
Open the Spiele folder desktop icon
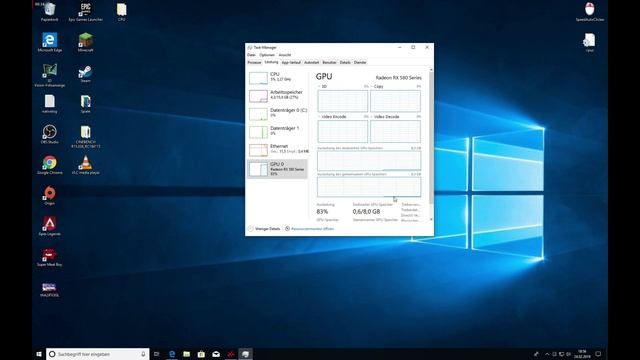(85, 104)
